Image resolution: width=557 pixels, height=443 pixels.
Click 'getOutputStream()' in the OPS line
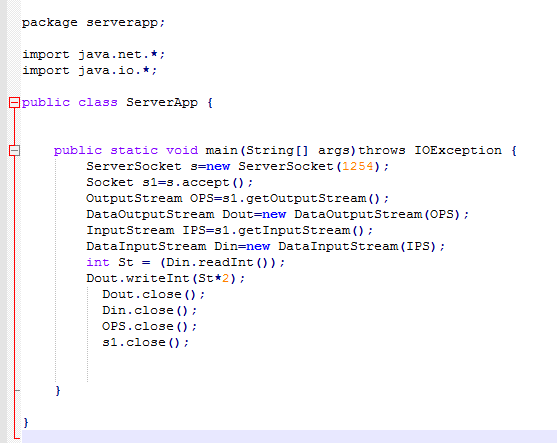pyautogui.click(x=313, y=198)
